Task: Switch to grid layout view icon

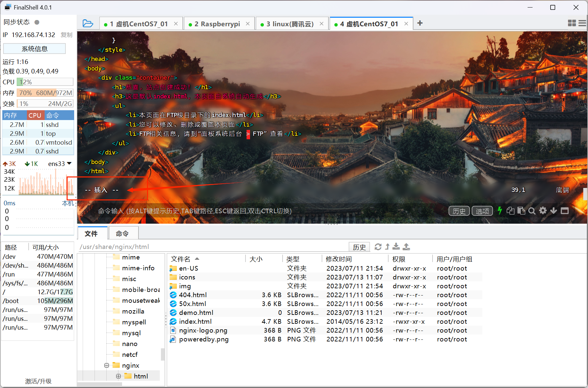Action: click(572, 23)
